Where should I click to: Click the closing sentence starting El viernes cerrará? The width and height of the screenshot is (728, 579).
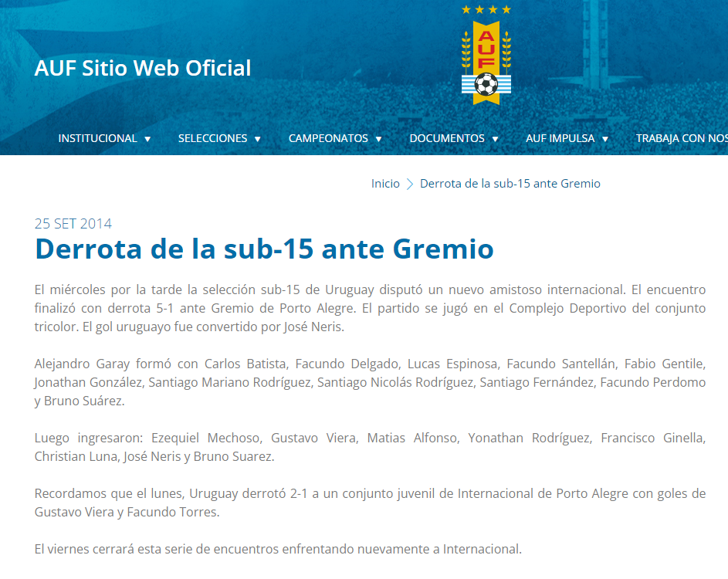pos(278,550)
